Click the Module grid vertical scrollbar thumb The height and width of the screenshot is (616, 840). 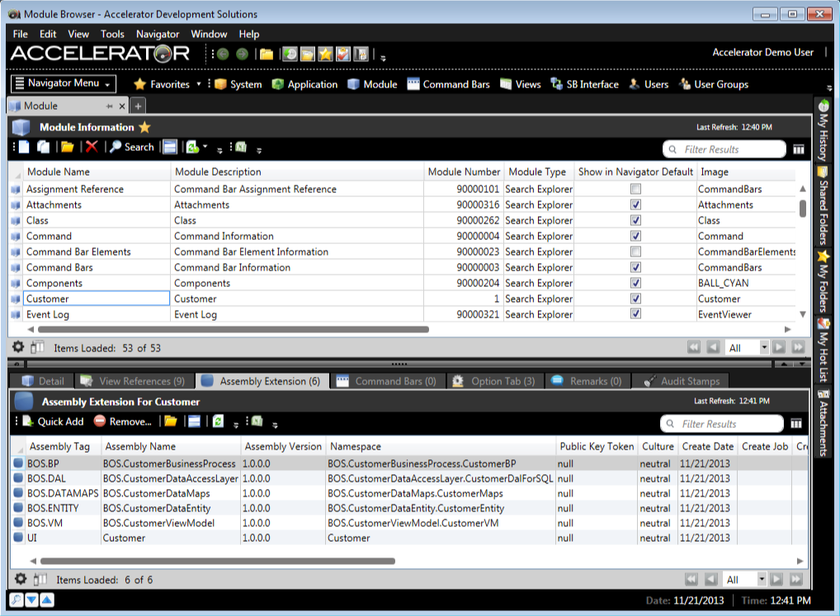(803, 208)
